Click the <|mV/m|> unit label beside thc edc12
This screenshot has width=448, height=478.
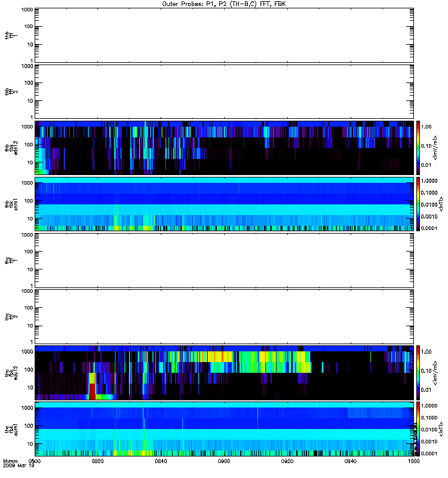[435, 373]
